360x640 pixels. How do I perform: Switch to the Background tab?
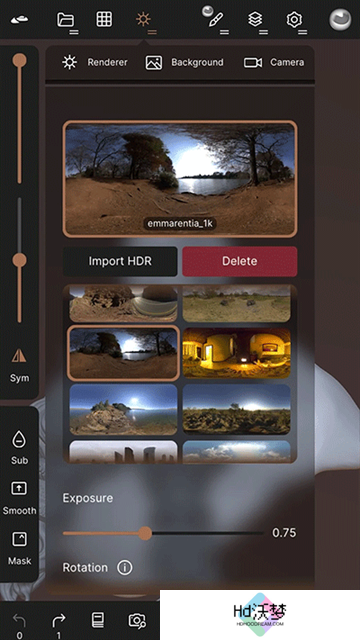tap(184, 62)
